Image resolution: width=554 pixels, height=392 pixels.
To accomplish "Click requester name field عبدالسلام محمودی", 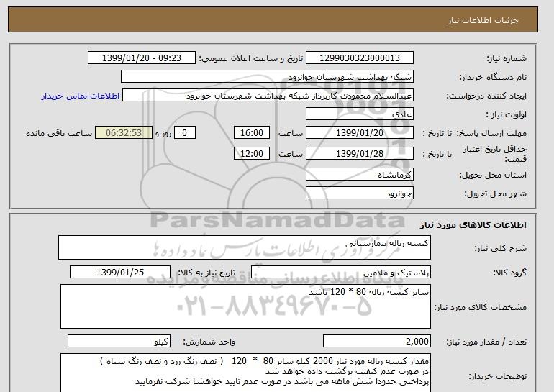I will coord(268,96).
